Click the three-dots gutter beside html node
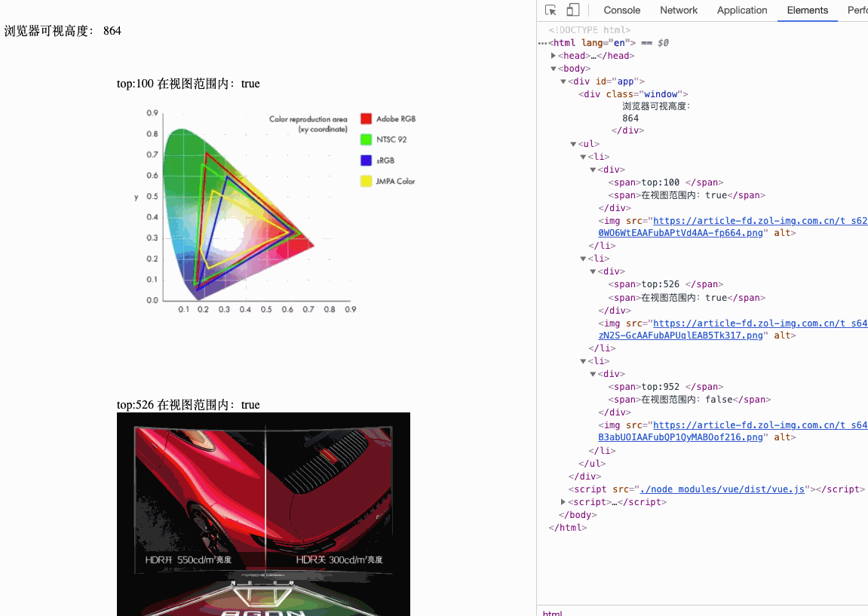 542,43
